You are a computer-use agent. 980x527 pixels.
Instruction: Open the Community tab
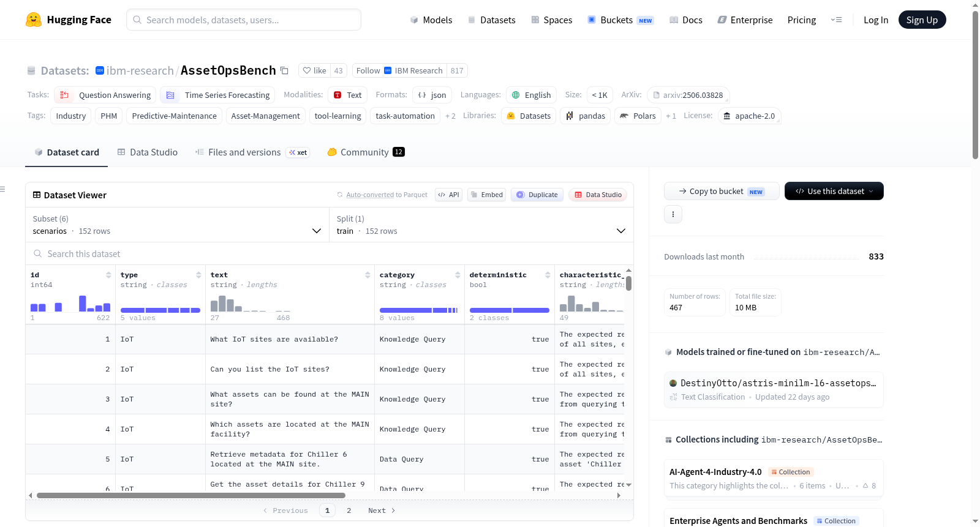pos(366,152)
